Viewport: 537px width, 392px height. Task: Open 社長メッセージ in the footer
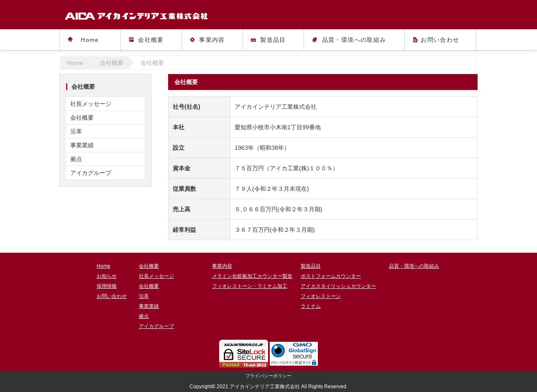point(156,276)
